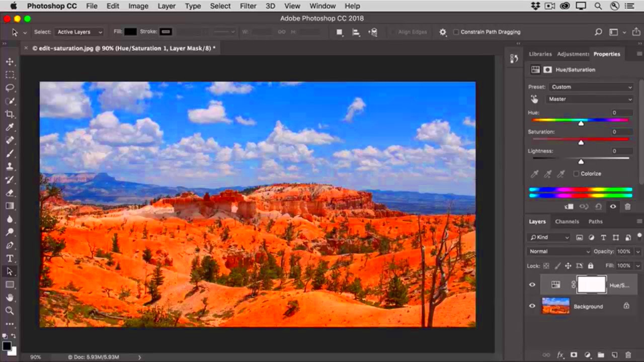Toggle lock image pixels brush icon
Image resolution: width=644 pixels, height=362 pixels.
pos(557,265)
